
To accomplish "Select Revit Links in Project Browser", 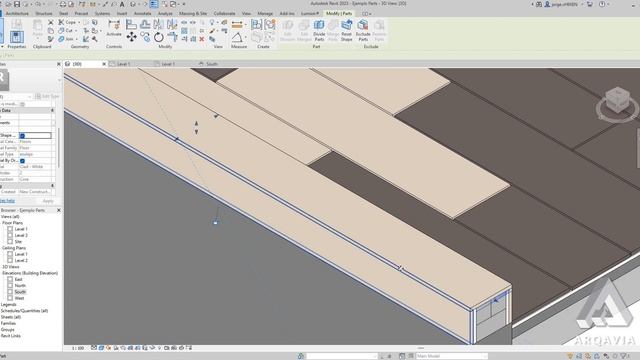I will (11, 336).
